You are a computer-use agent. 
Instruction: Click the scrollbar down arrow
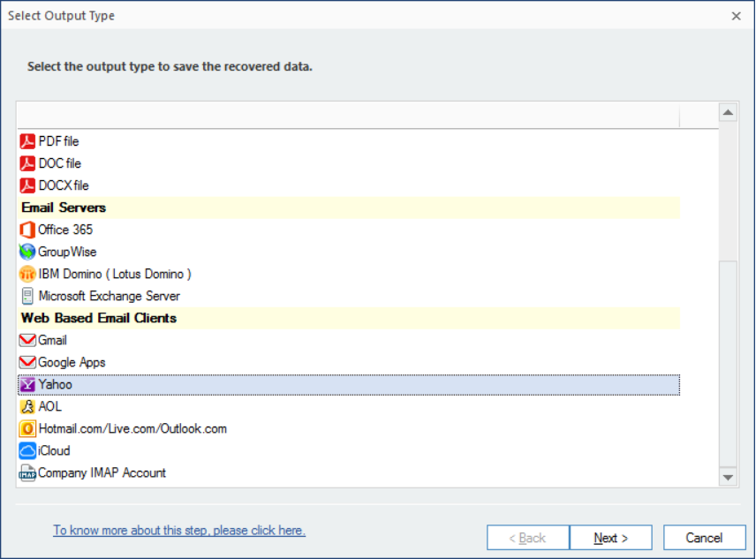click(728, 478)
